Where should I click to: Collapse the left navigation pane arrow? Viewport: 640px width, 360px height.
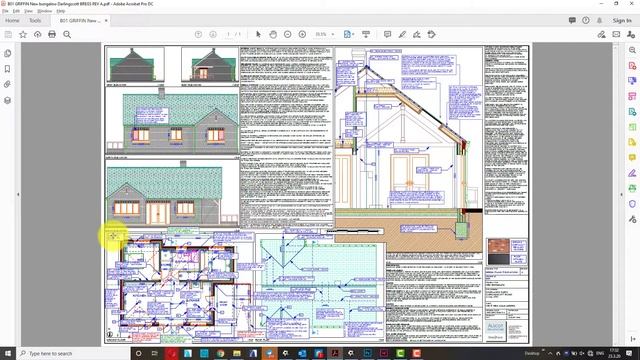coord(18,195)
